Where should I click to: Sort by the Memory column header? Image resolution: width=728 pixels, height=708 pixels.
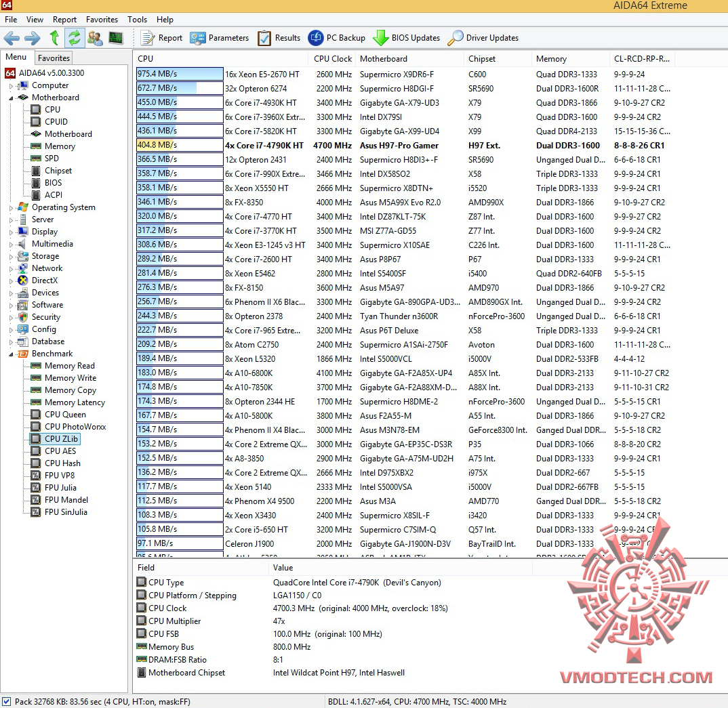click(569, 59)
